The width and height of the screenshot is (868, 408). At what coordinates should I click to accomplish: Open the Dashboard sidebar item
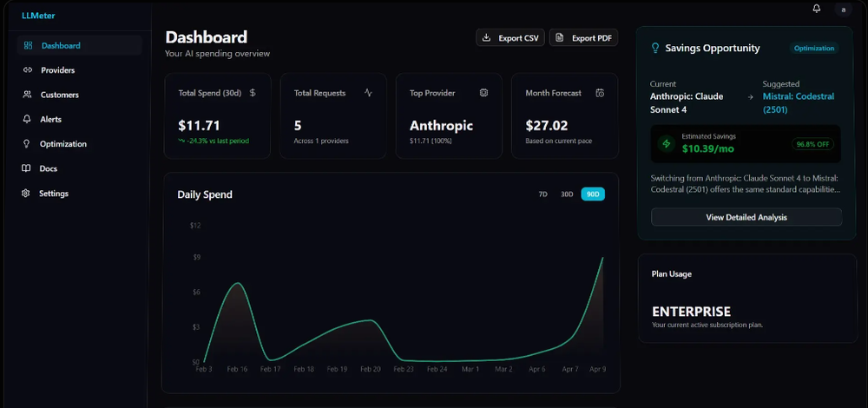click(x=79, y=45)
